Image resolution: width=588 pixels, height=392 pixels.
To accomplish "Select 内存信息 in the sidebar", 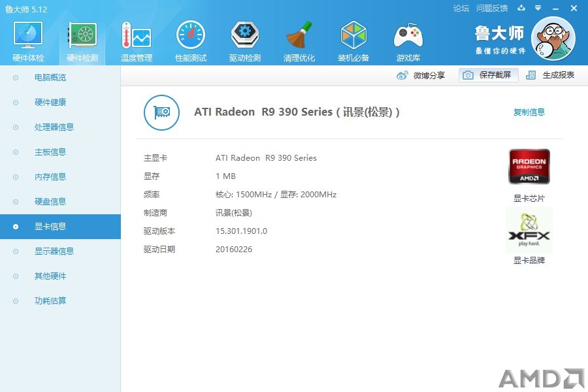I will point(60,176).
